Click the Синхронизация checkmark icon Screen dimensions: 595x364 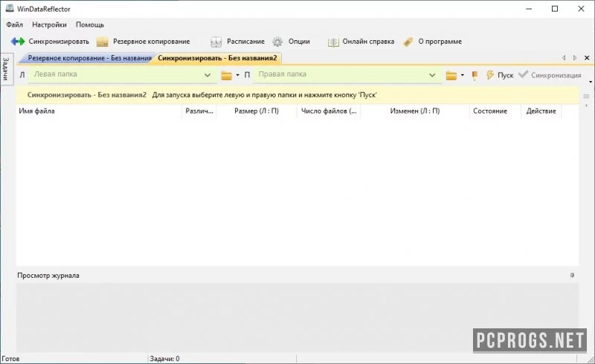tap(524, 74)
